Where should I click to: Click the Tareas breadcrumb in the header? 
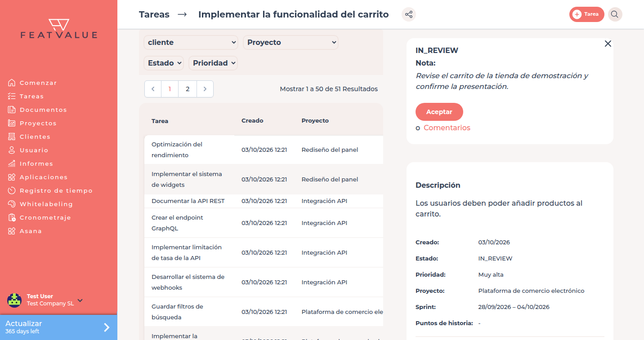click(x=154, y=14)
